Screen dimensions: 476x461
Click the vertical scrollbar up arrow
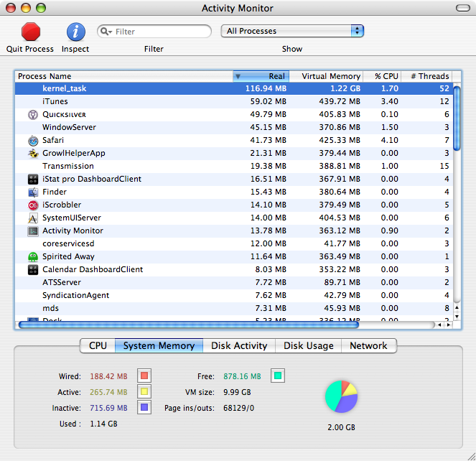(x=457, y=307)
